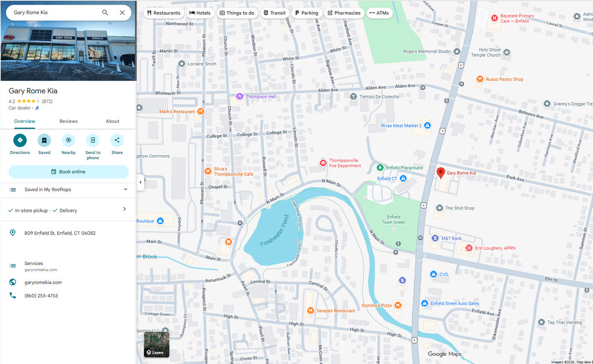Click The Shot Shop marker
This screenshot has height=364, width=593.
(x=440, y=208)
